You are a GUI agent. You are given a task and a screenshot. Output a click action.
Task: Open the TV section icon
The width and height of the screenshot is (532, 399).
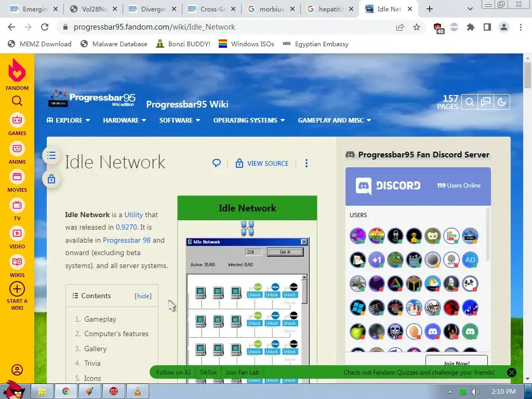(17, 205)
